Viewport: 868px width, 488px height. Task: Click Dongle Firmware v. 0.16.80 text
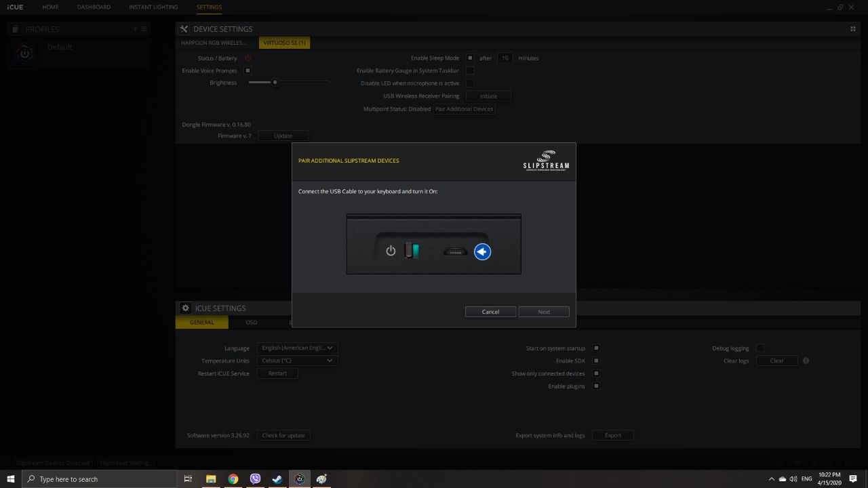[216, 125]
